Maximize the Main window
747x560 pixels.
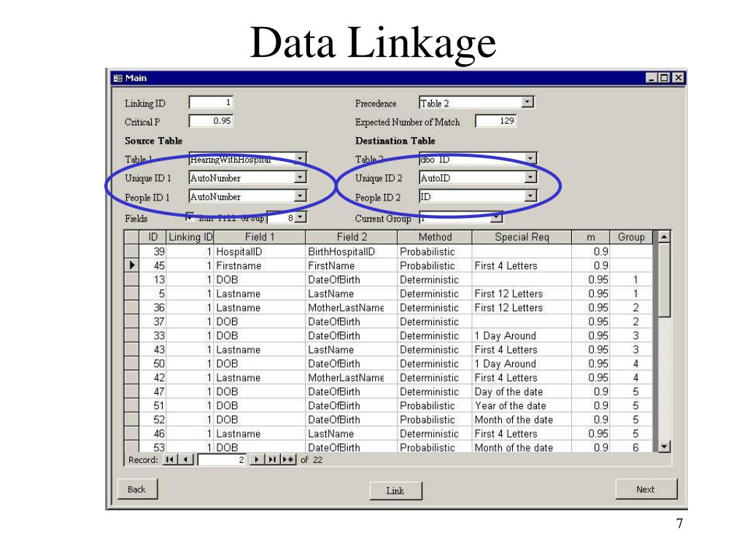(x=665, y=77)
